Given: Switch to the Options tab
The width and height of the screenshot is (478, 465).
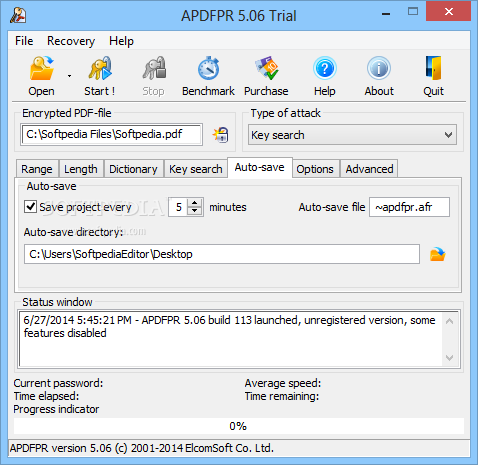Looking at the screenshot, I should tap(315, 169).
